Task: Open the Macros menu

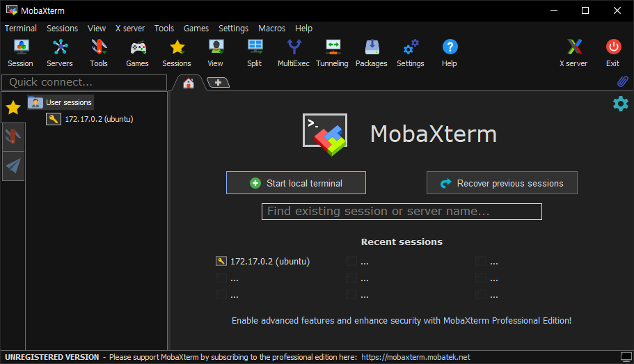Action: click(271, 29)
